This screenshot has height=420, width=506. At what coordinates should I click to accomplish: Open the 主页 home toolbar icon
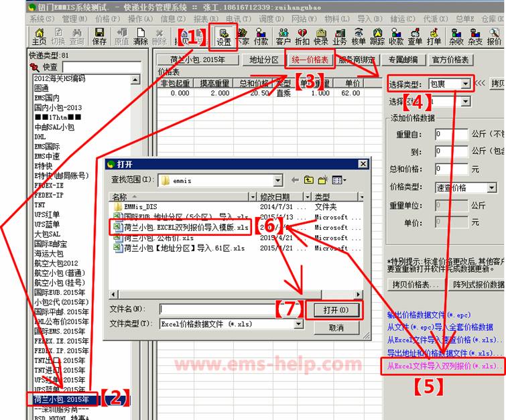coord(39,36)
